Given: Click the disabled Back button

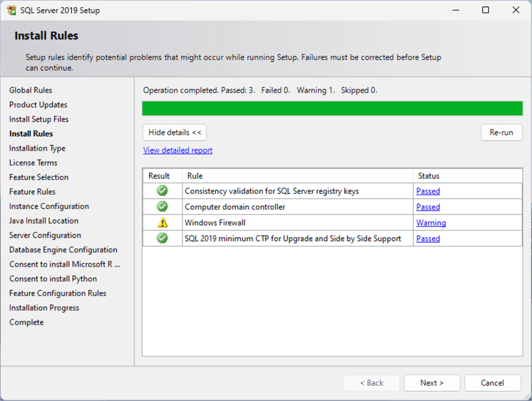Looking at the screenshot, I should coord(372,383).
